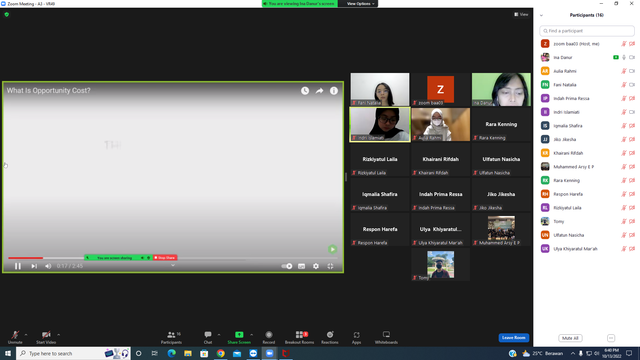The height and width of the screenshot is (360, 640).
Task: Pause the shared video
Action: click(18, 266)
